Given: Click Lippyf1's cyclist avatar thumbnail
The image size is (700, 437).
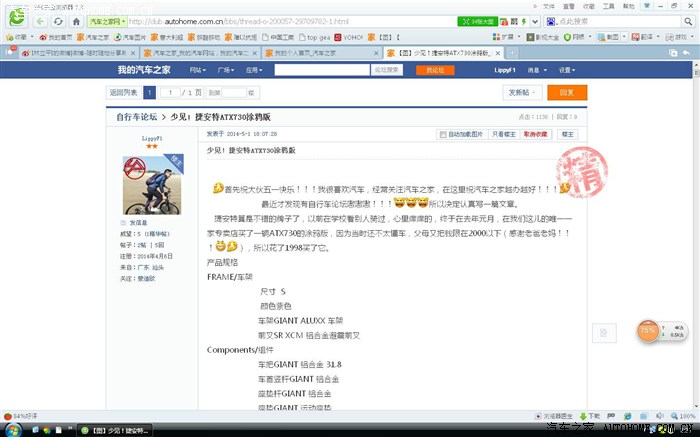Looking at the screenshot, I should tap(145, 183).
